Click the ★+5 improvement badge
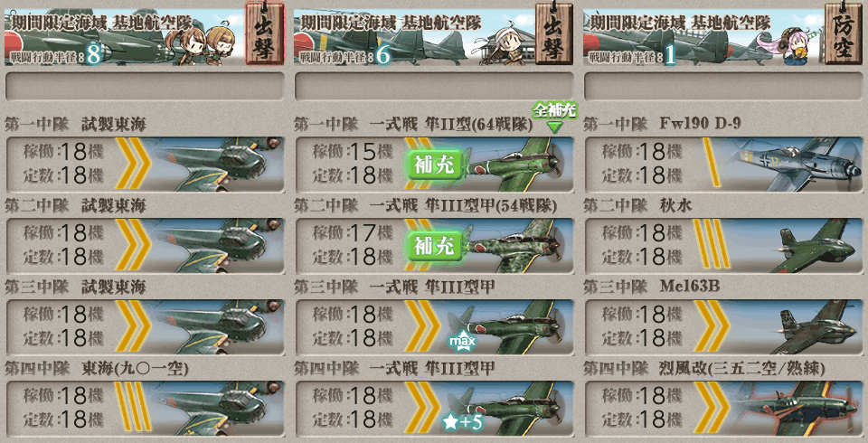 463,423
